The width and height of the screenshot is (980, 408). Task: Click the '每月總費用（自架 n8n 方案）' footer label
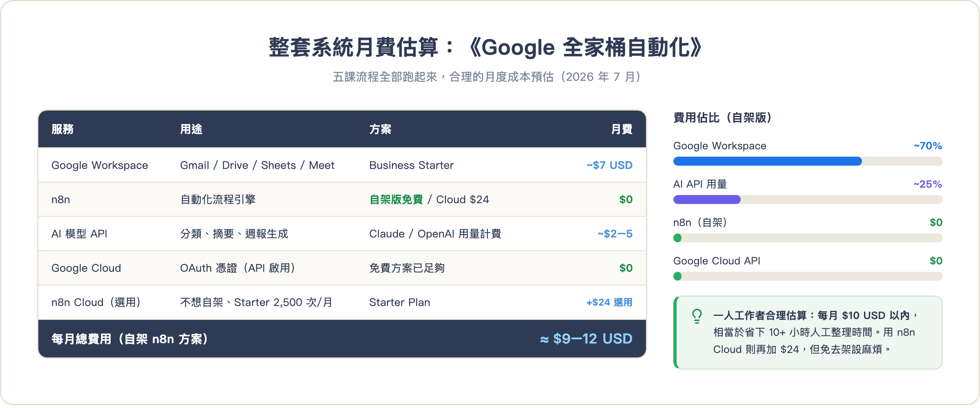(130, 339)
